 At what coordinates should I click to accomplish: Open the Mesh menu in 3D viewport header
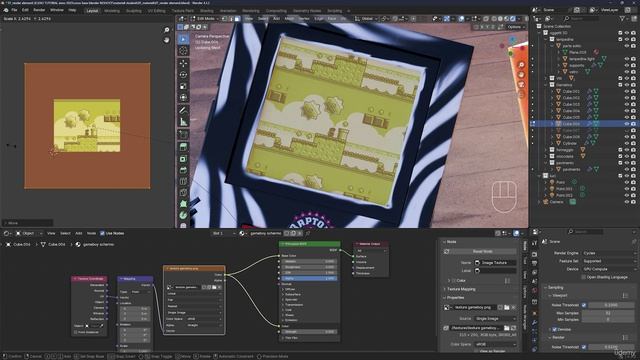coord(289,18)
